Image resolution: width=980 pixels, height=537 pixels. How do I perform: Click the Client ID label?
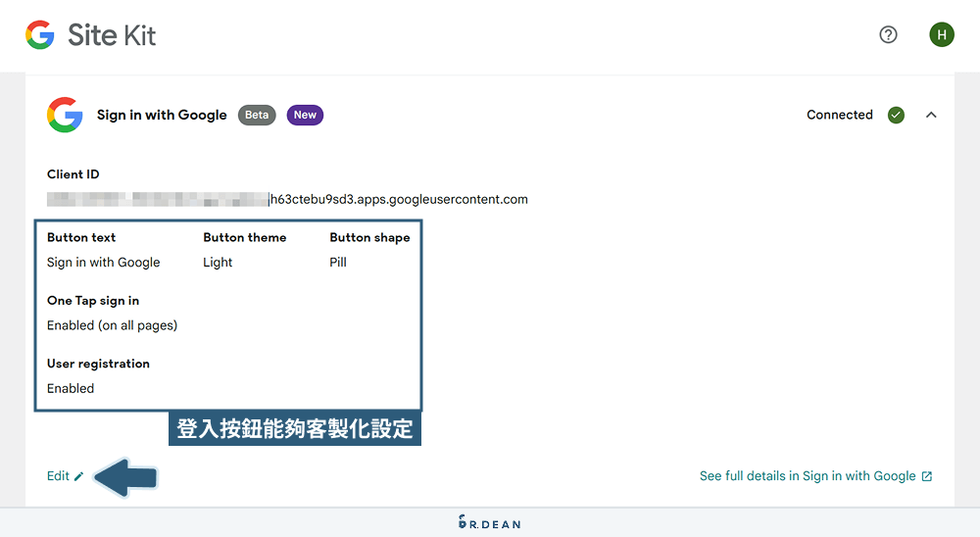(x=73, y=174)
